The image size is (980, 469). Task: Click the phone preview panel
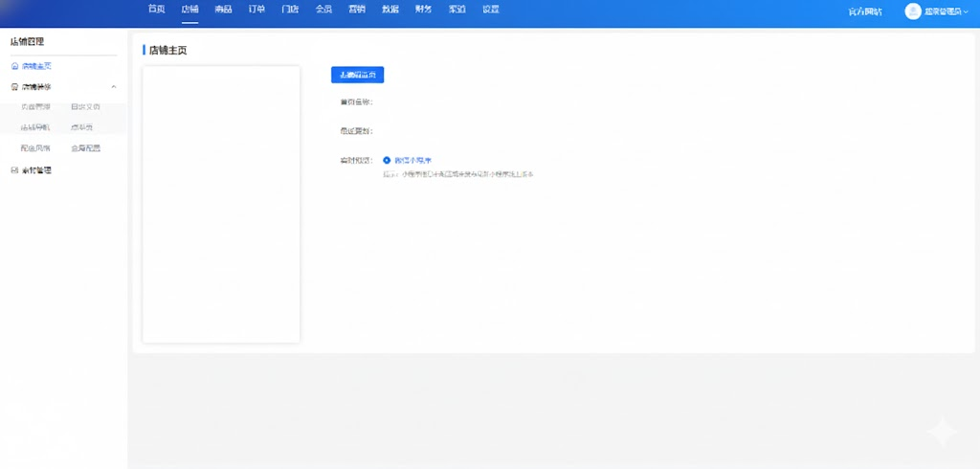(221, 205)
